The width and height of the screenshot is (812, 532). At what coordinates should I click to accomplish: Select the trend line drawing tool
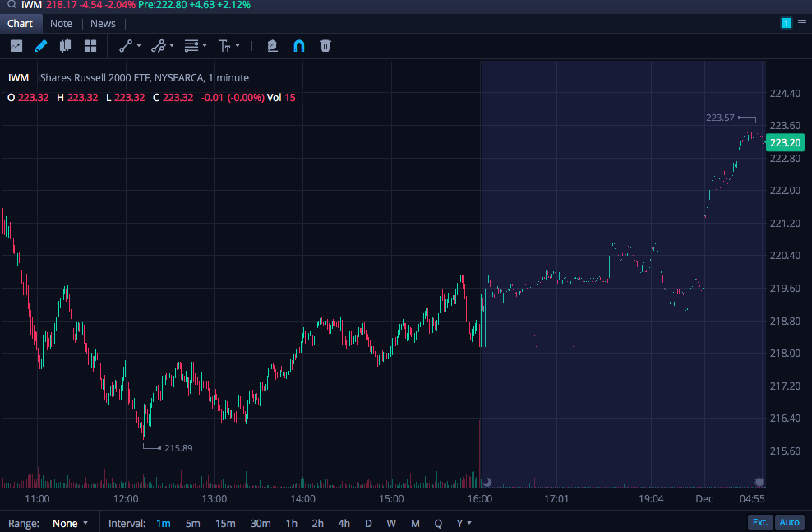pyautogui.click(x=126, y=46)
